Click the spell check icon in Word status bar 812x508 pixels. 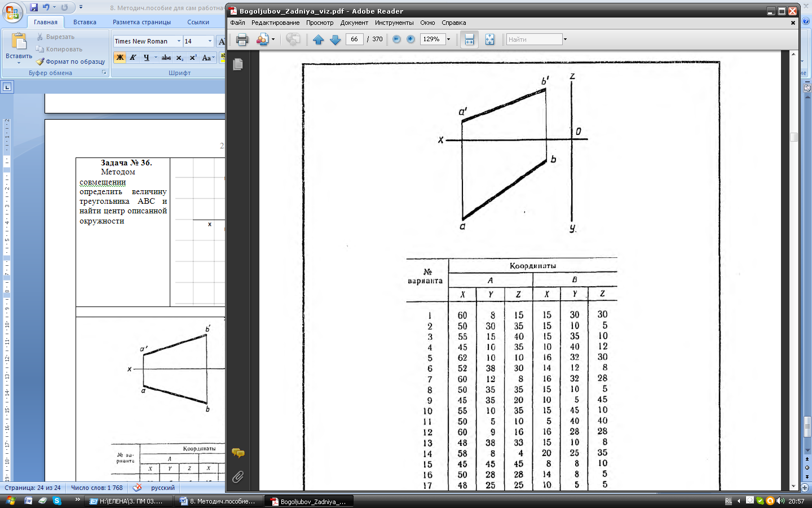point(137,488)
